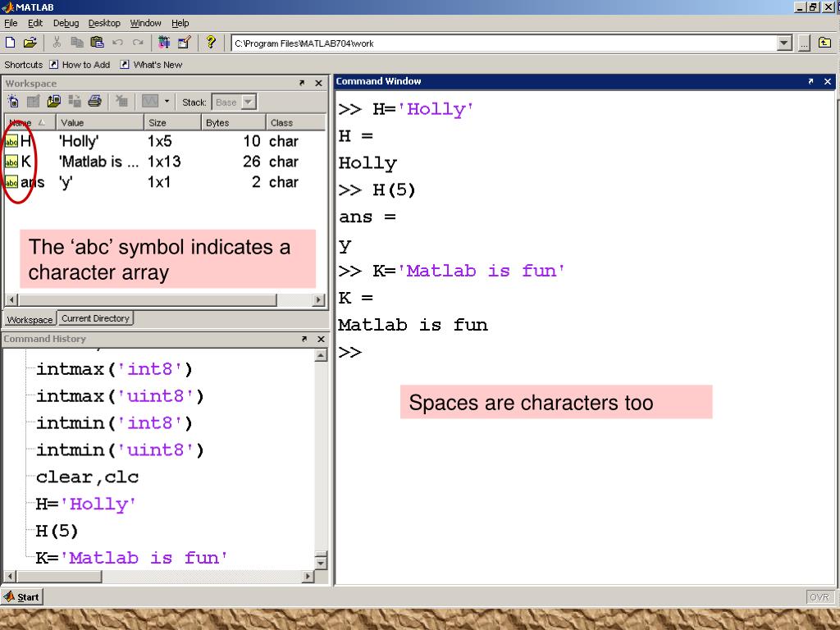Switch to the Current Directory tab
Viewport: 840px width, 630px height.
(x=95, y=318)
